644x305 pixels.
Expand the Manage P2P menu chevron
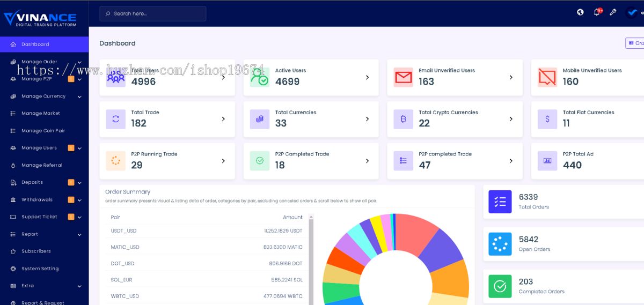pos(79,79)
